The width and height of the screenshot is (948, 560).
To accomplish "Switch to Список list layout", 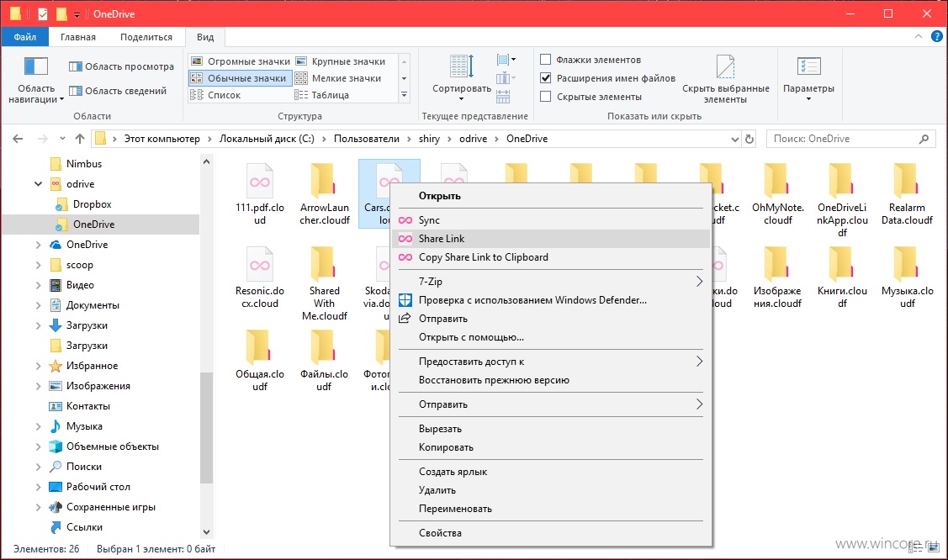I will coord(216,95).
